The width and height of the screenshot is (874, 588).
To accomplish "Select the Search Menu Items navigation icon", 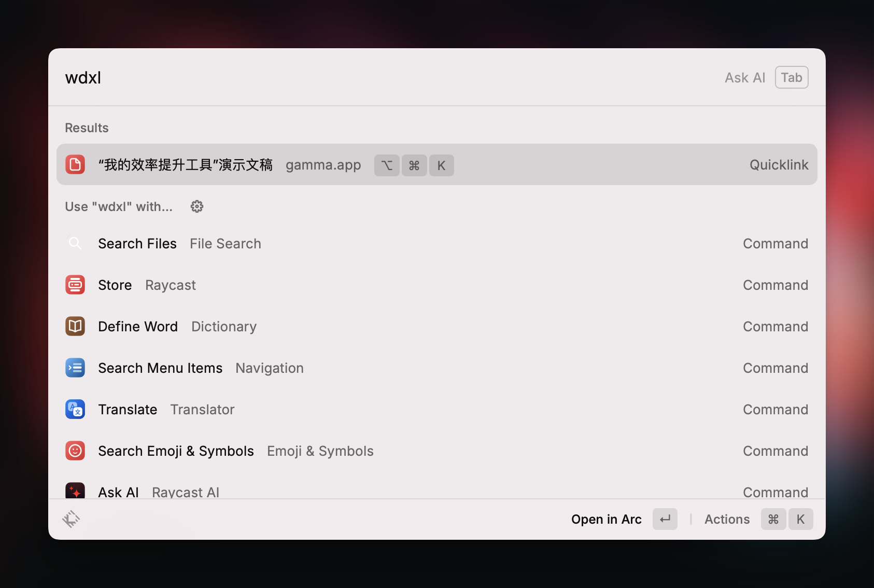I will (x=75, y=368).
